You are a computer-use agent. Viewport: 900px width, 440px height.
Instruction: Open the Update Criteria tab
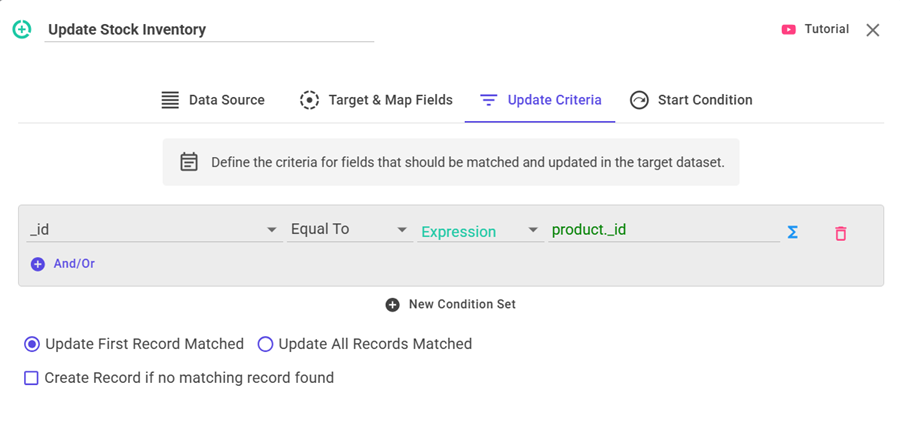pyautogui.click(x=554, y=100)
